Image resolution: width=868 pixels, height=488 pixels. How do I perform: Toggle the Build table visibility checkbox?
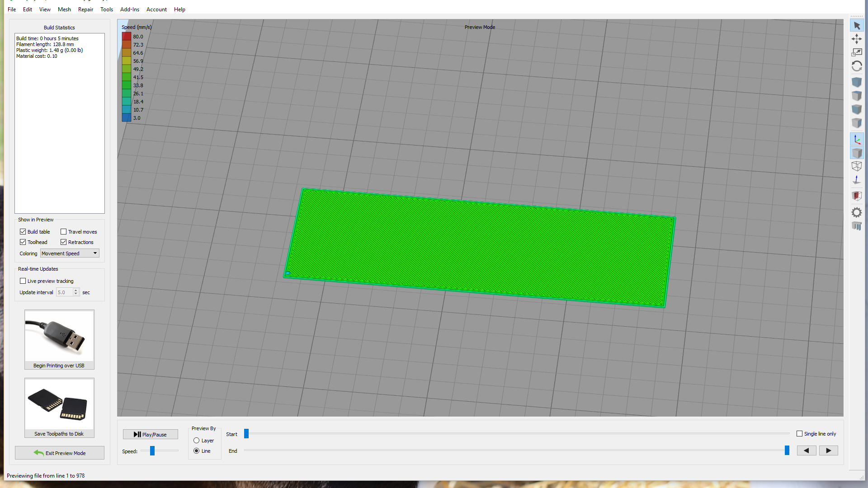tap(23, 231)
